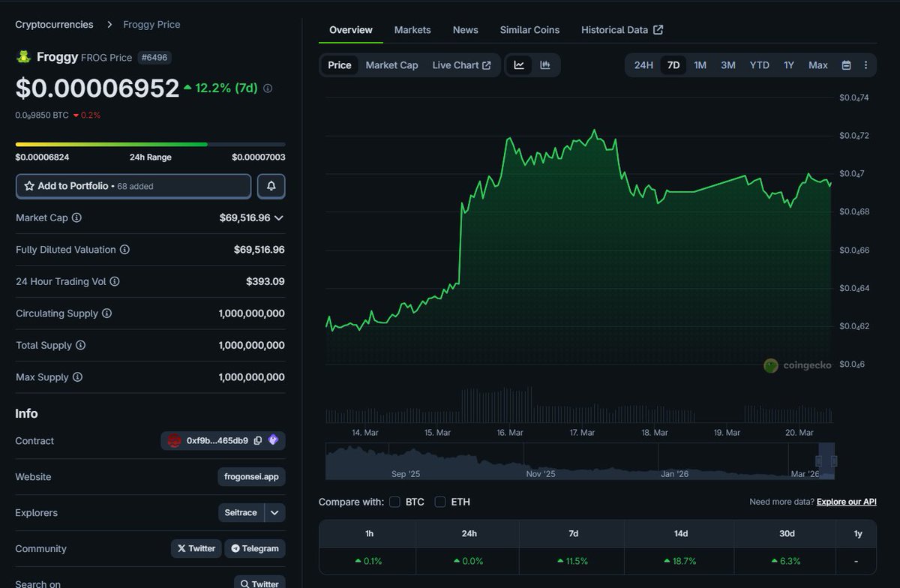Copy the contract address with the copy icon
The height and width of the screenshot is (588, 900).
coord(258,441)
